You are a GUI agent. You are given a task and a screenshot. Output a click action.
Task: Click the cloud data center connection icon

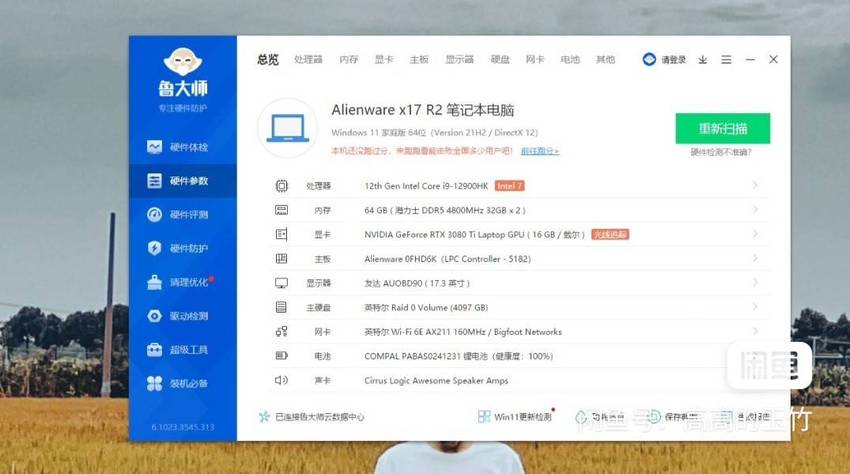tap(264, 417)
